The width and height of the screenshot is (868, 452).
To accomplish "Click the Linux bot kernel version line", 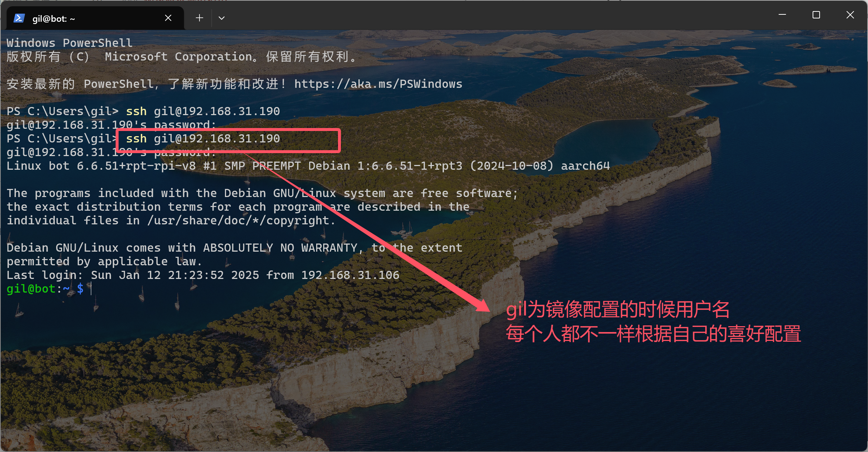I will pos(308,166).
